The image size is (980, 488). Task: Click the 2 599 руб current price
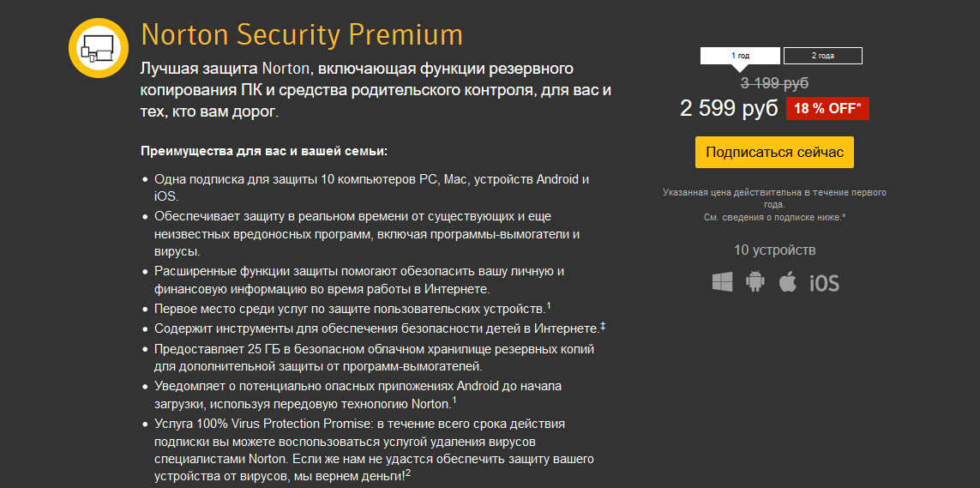tap(729, 109)
